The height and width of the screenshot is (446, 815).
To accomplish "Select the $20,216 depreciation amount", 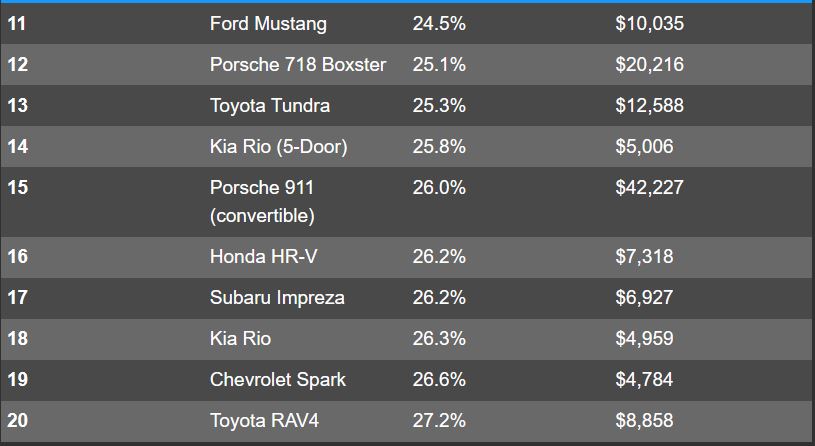I will [x=649, y=65].
